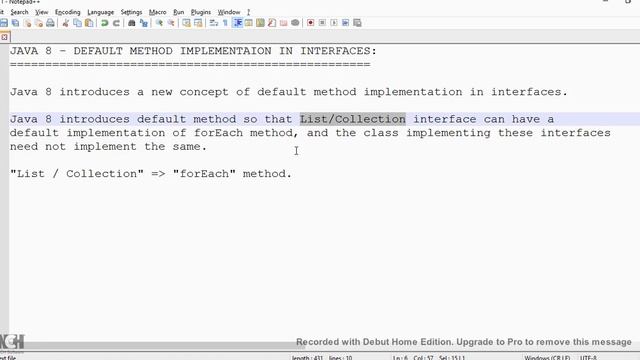Click the Zoom Out magnifier icon
The width and height of the screenshot is (640, 360).
[171, 23]
